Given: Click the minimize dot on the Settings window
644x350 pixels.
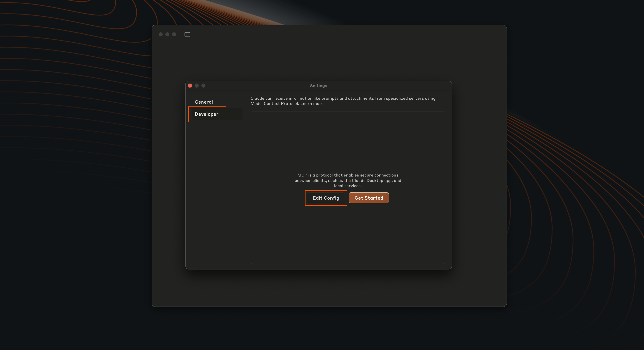Looking at the screenshot, I should pyautogui.click(x=197, y=86).
